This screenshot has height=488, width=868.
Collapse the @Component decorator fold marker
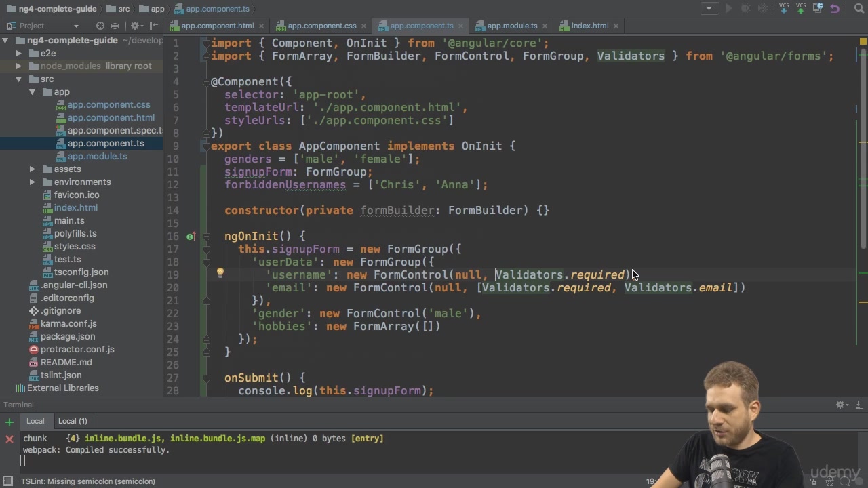pyautogui.click(x=205, y=81)
